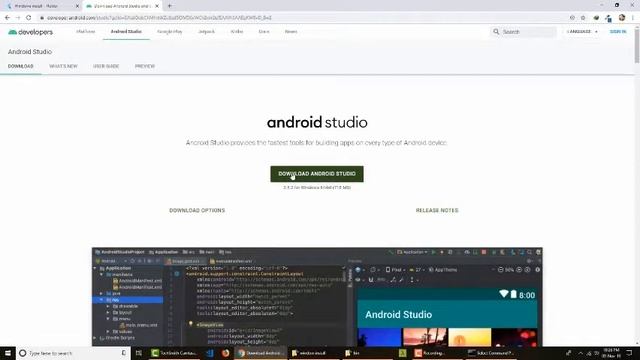Switch to the What's New tab
640x360 pixels.
click(x=63, y=66)
